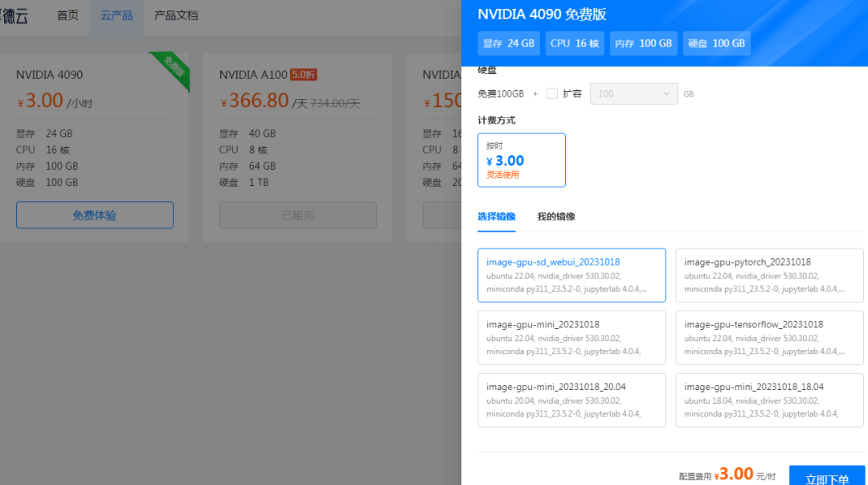The height and width of the screenshot is (485, 868).
Task: Click the 5.0折 discount badge on A100
Action: [304, 75]
